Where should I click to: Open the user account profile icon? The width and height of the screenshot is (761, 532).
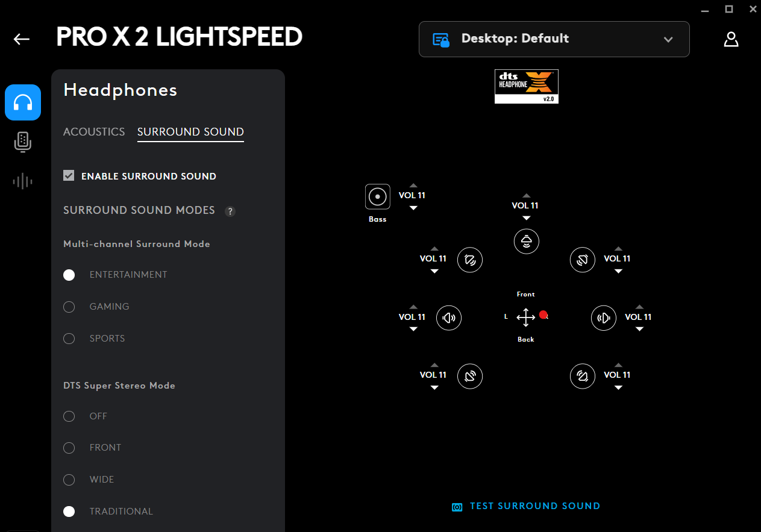(731, 40)
